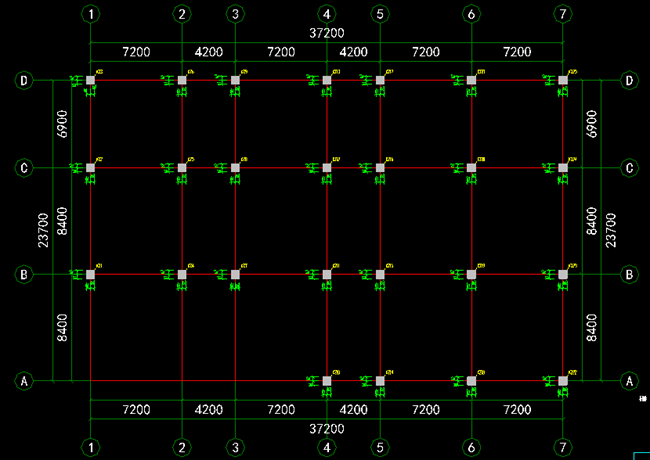Screen dimensions: 650x460
Task: Click the top 4200 dimension between axes 2-3
Action: [208, 51]
